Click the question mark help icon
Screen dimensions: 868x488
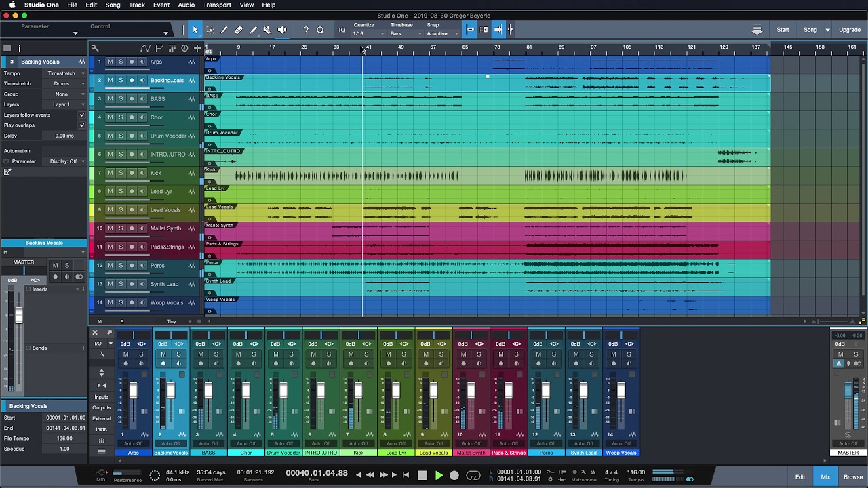coord(306,30)
